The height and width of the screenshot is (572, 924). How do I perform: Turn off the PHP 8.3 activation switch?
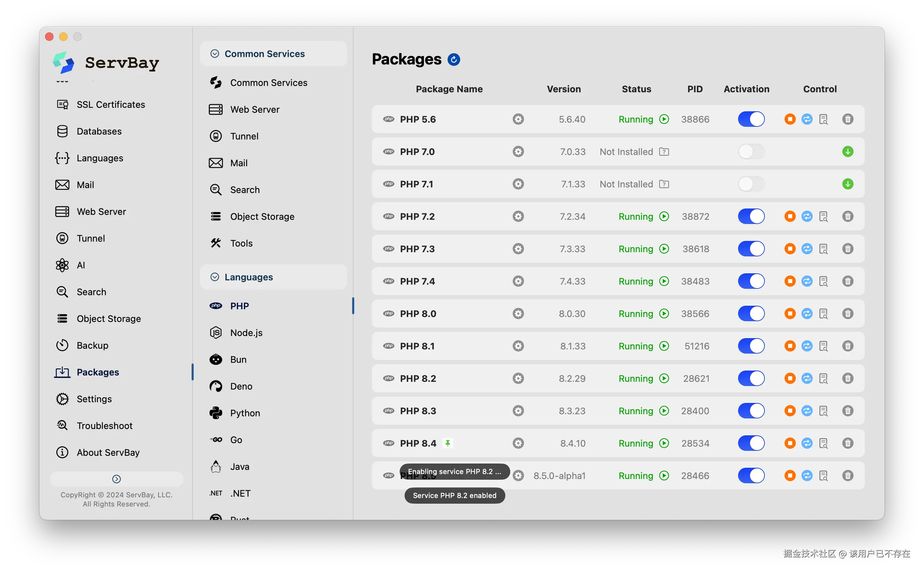751,411
